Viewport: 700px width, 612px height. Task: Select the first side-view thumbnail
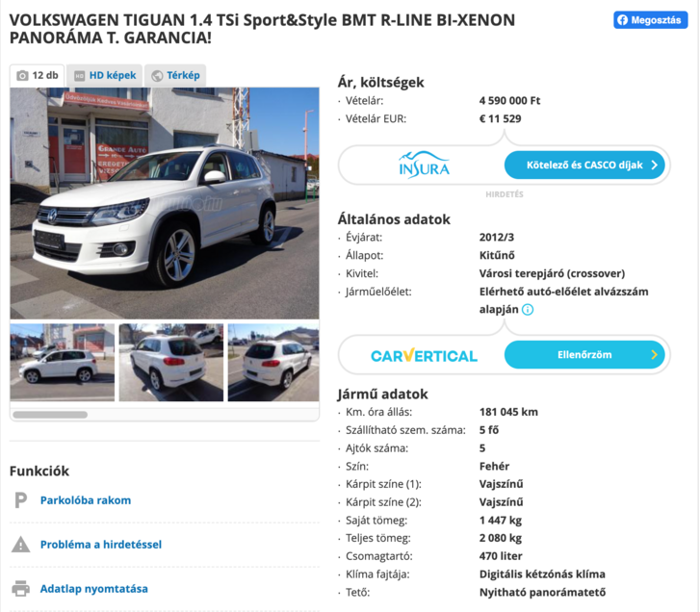[x=62, y=362]
